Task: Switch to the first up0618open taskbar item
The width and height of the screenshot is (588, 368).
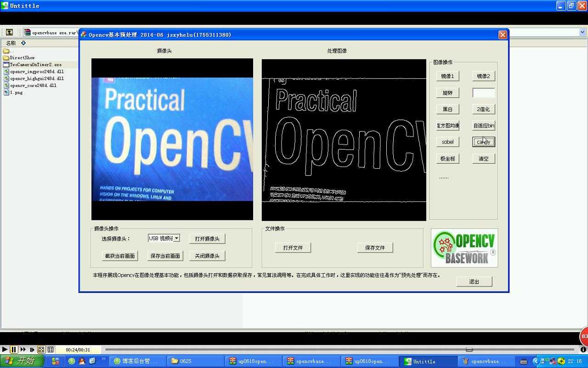Action: click(253, 361)
